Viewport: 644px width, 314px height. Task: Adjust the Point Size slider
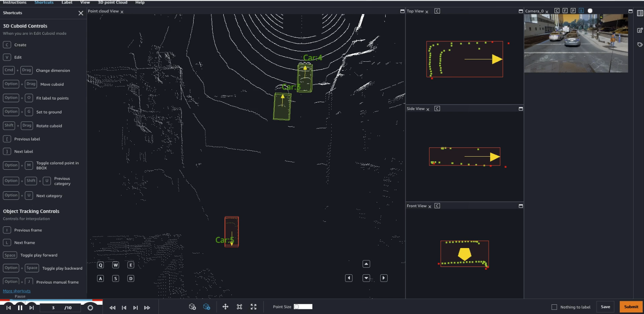(303, 307)
